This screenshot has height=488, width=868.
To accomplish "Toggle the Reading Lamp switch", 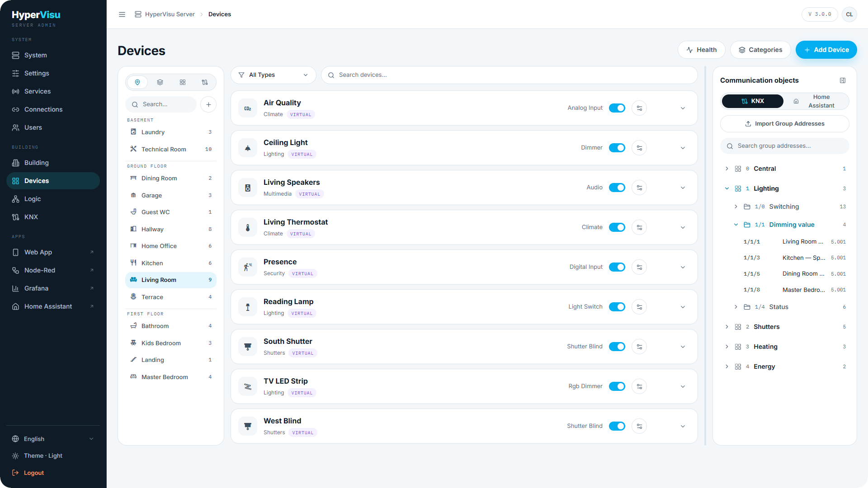I will point(617,307).
